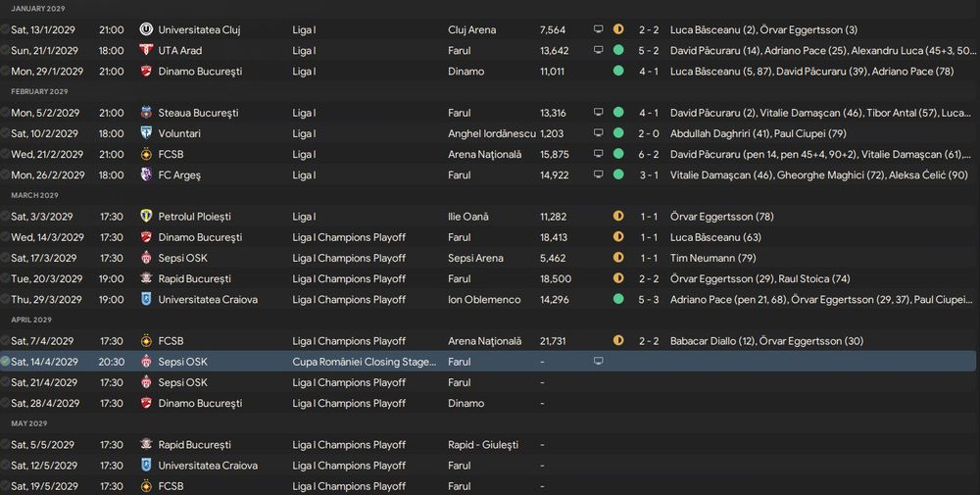
Task: Open the Dinamo București badge on 29/1/2029
Action: coord(146,72)
